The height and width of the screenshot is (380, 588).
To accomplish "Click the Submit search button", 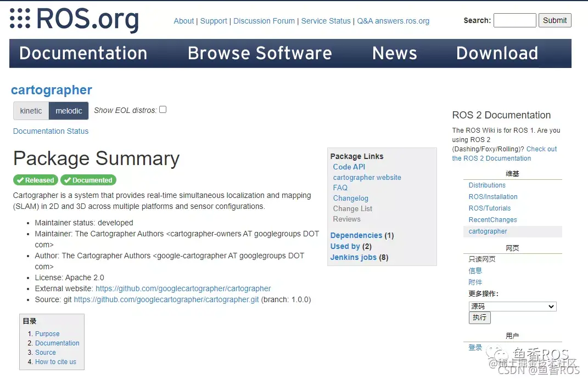I will (555, 20).
